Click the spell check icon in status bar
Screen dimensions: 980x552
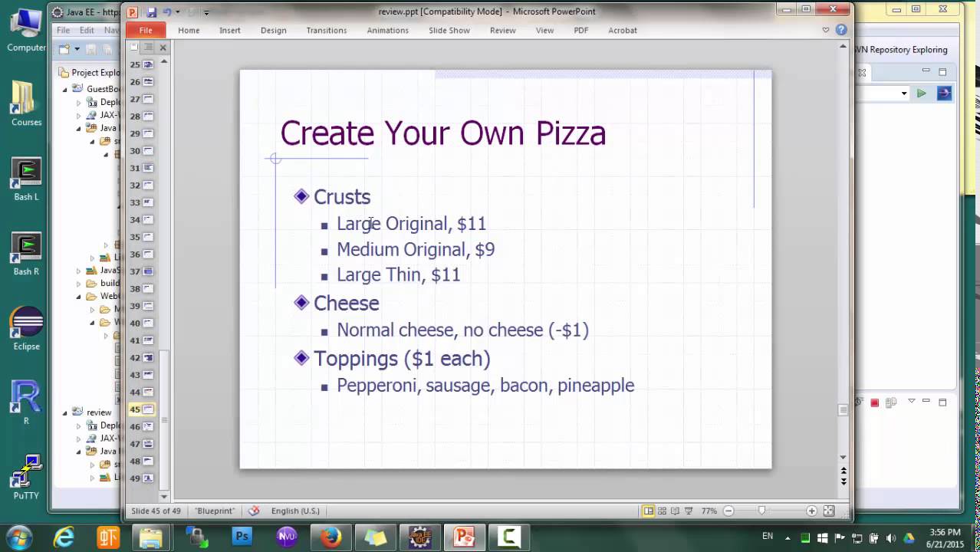(254, 511)
